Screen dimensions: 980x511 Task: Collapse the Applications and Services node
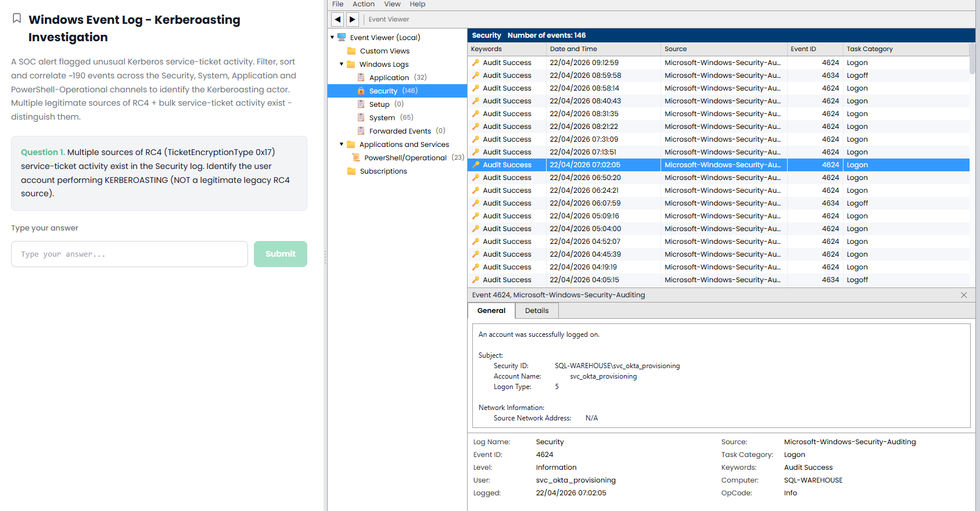coord(342,144)
